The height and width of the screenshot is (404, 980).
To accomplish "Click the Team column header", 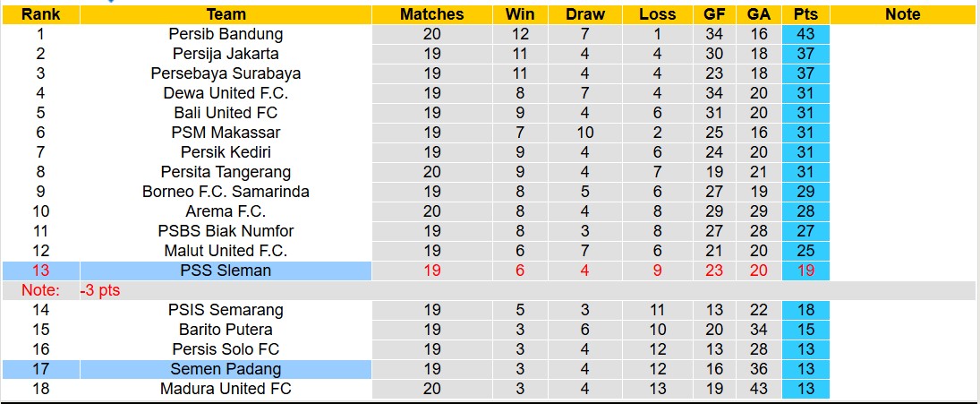I will tap(226, 14).
